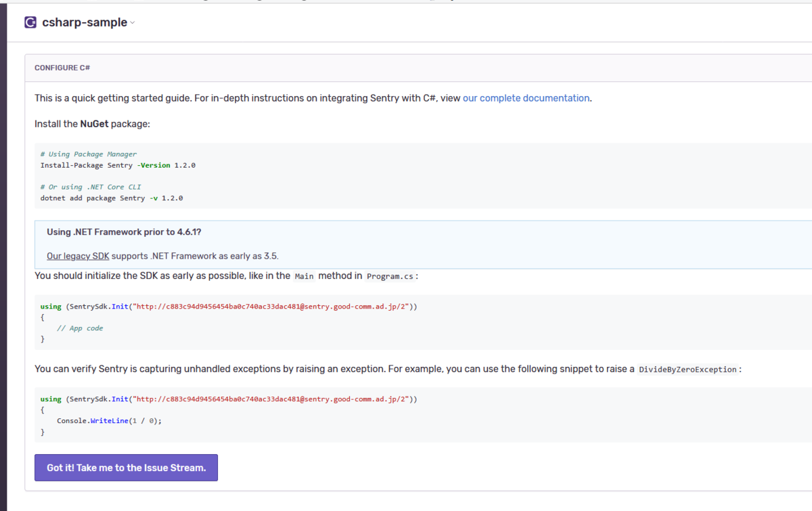Screen dimensions: 812x511
Task: Click the Or using .NET Core CLI comment
Action: pyautogui.click(x=91, y=187)
